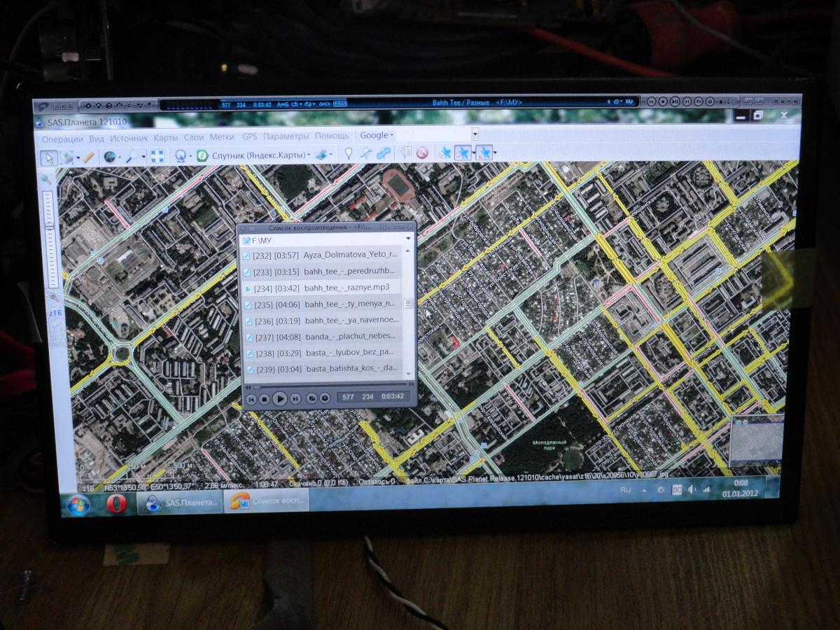Add a new placemark with pin icon
The image size is (840, 630).
(348, 154)
